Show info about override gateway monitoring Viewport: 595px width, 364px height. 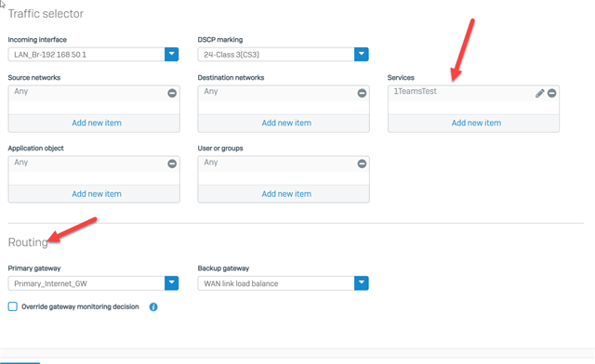[x=153, y=306]
